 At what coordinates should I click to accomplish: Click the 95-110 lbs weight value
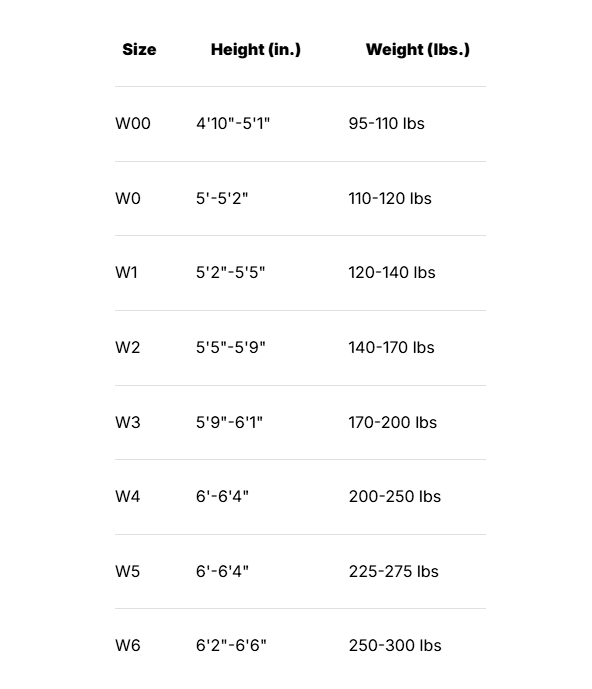click(387, 123)
